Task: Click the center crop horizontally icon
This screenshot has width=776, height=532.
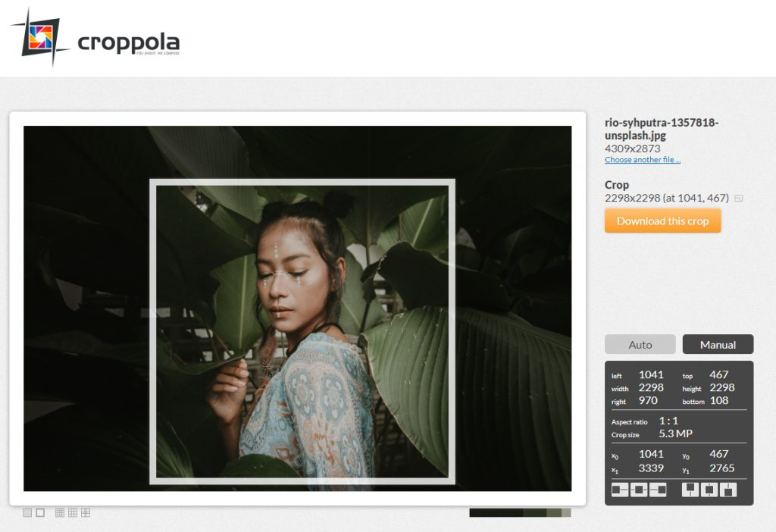Action: tap(639, 490)
